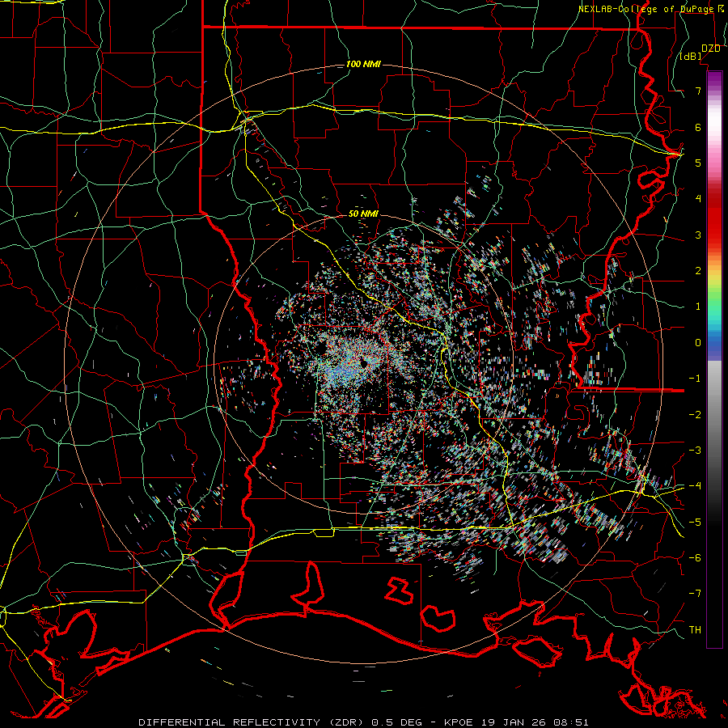Click the "-1" tick on the color scale
The image size is (728, 728).
point(695,379)
